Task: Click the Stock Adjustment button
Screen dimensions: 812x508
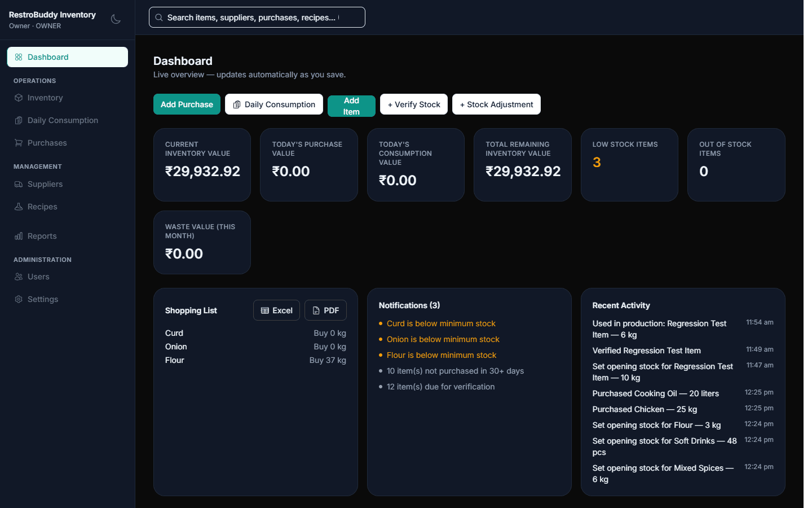Action: click(x=496, y=104)
